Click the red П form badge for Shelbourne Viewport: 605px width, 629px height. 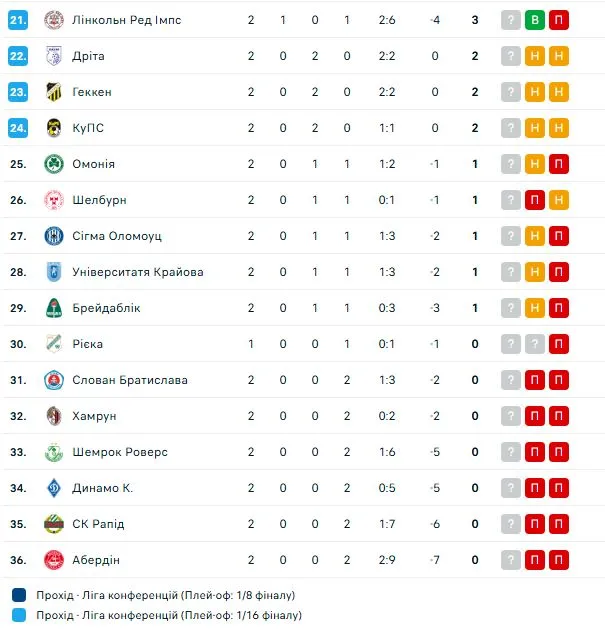(535, 200)
